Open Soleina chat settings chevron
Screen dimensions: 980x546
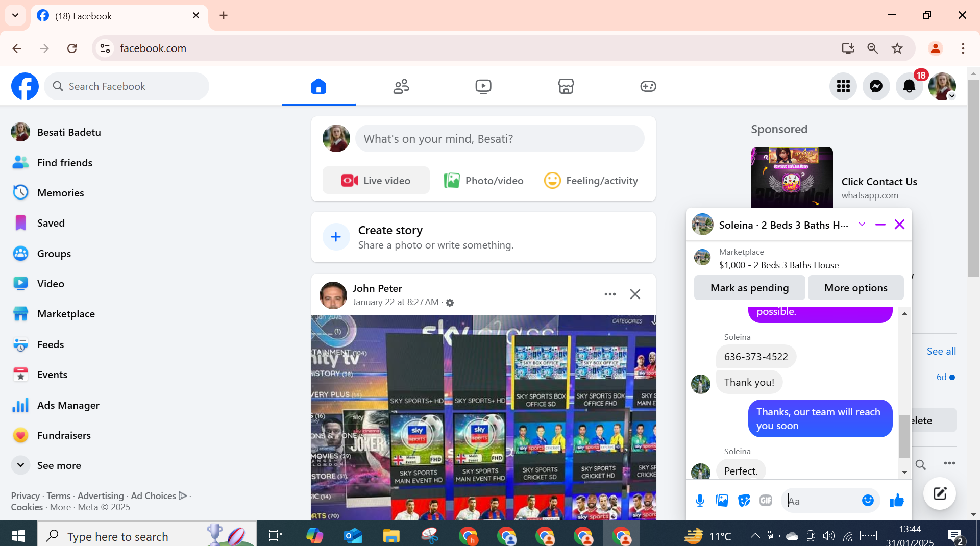tap(862, 225)
